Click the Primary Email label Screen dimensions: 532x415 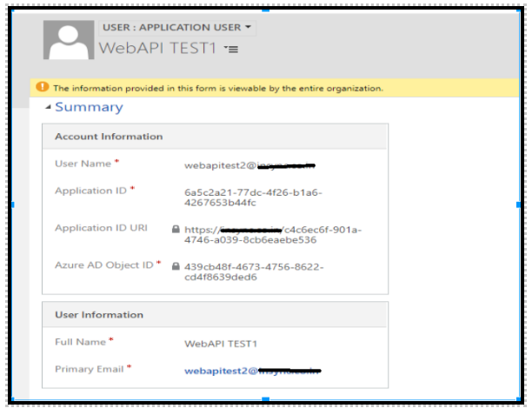coord(90,369)
